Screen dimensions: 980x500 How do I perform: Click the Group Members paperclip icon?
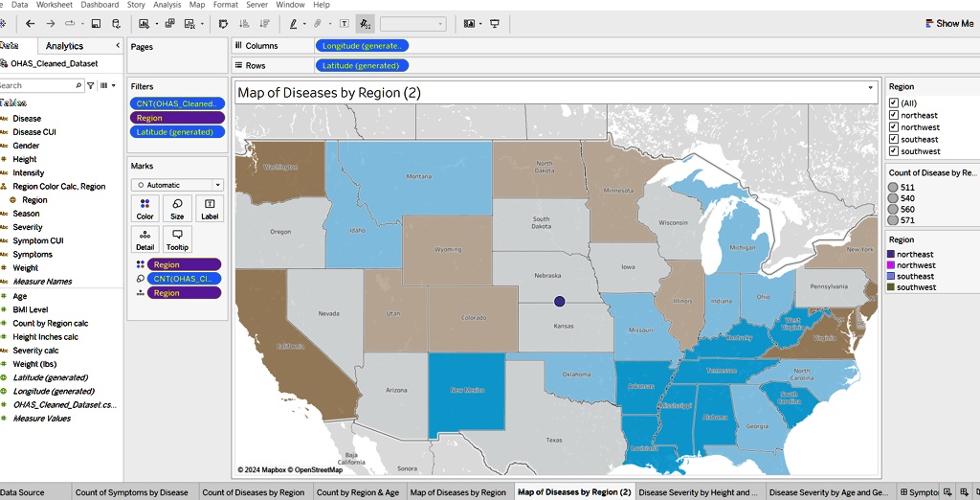tap(318, 24)
